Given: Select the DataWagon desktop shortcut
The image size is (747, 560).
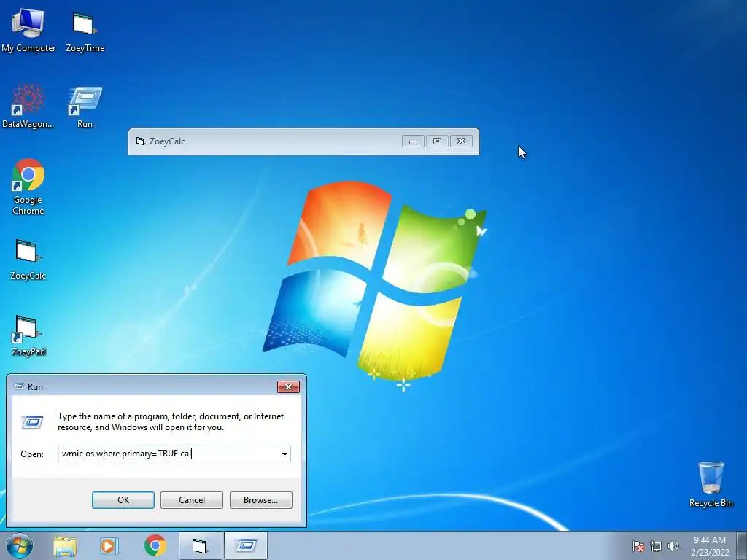Looking at the screenshot, I should (28, 106).
